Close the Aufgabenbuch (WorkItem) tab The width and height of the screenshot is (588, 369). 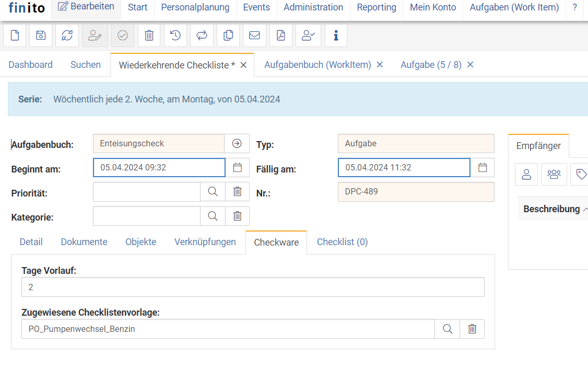pos(380,65)
